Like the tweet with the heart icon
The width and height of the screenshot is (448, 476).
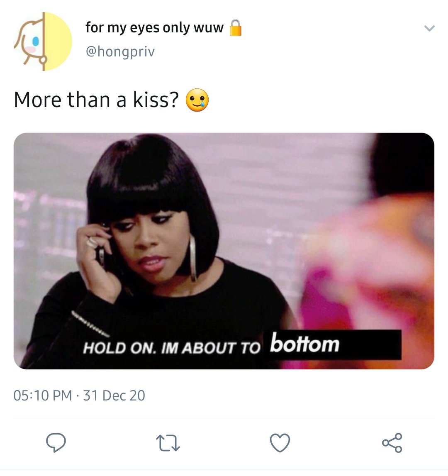[x=280, y=443]
